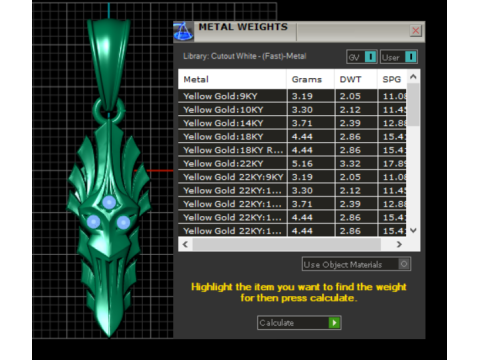
Task: Click the 17.8 SPG cell for 22KY
Action: pos(393,164)
